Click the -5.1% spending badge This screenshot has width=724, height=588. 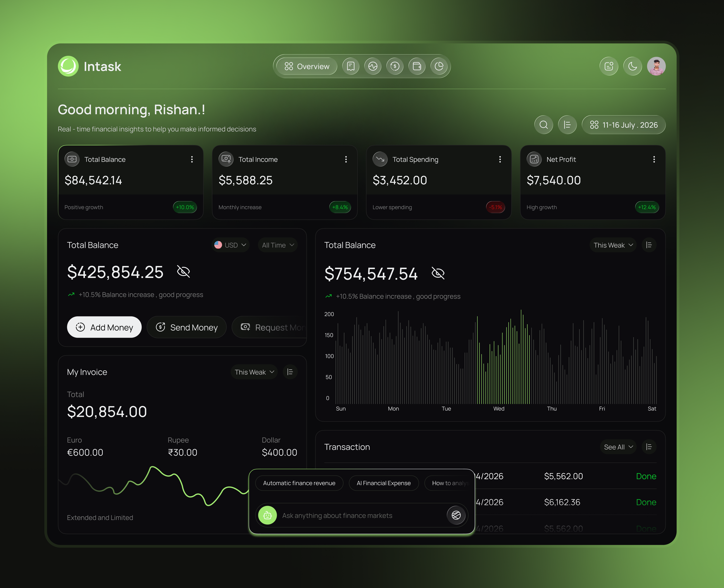495,207
